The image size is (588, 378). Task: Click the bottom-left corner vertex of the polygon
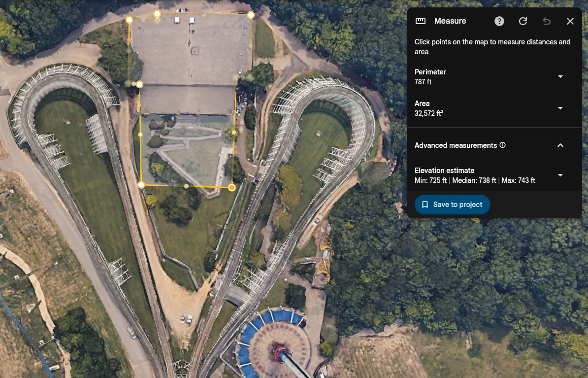coord(141,185)
